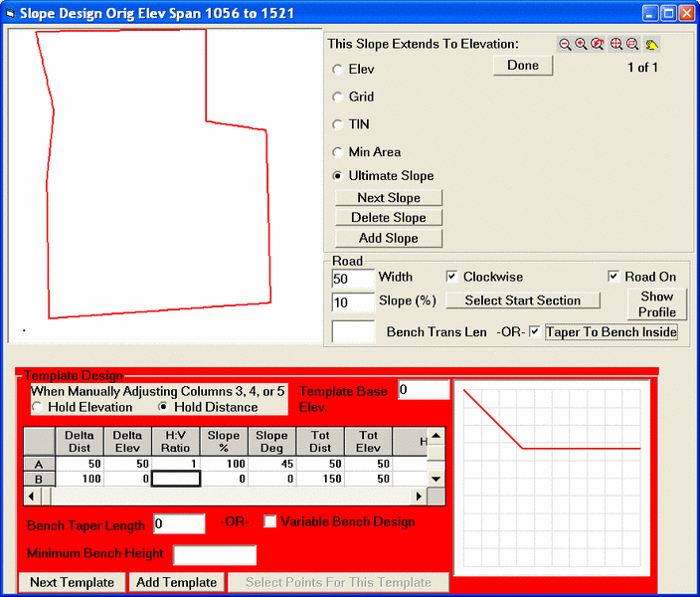Screen dimensions: 700x597
Task: Click the zoom out magnifier icon
Action: (565, 44)
